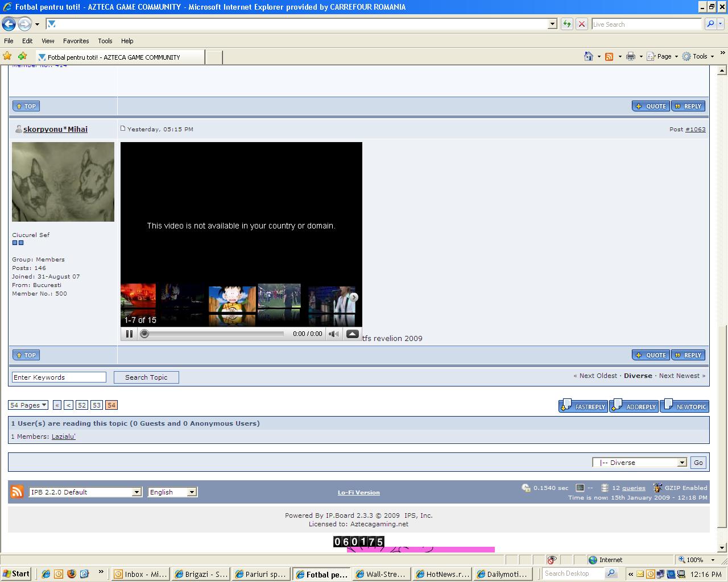
Task: Open the English language dropdown
Action: pyautogui.click(x=192, y=492)
